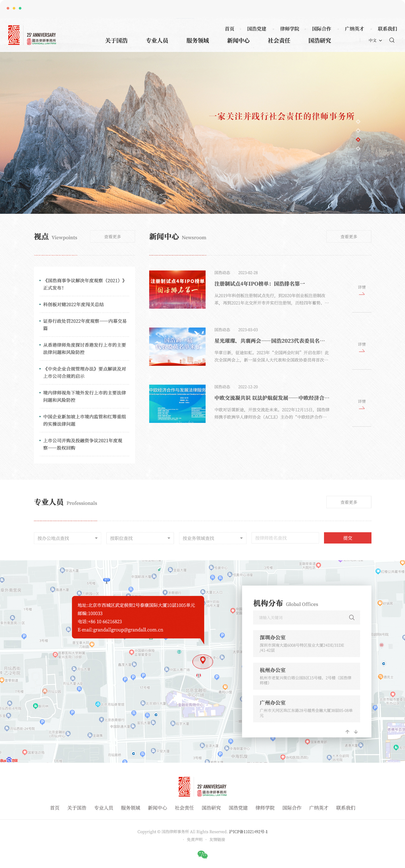Click the 按律师姓名查找 input field
This screenshot has width=405, height=868.
coord(285,538)
